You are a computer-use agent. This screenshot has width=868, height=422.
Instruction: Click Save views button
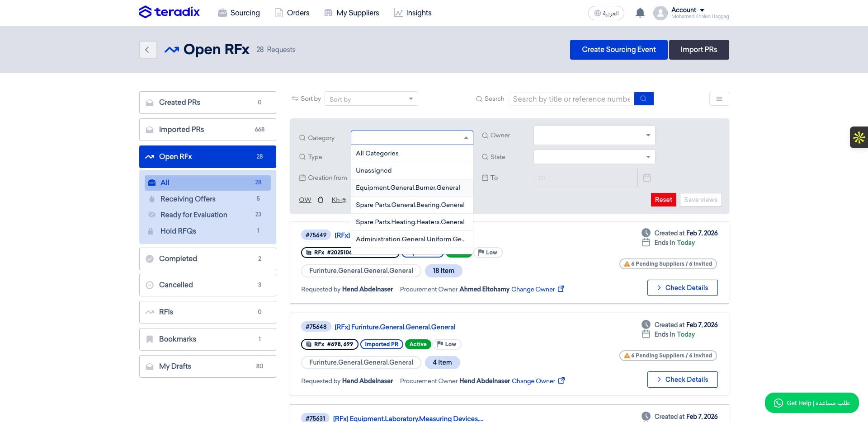pyautogui.click(x=700, y=200)
